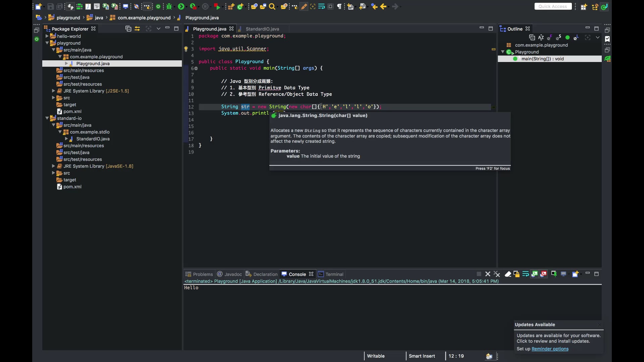Toggle Hide Fields in Outline

click(x=549, y=38)
